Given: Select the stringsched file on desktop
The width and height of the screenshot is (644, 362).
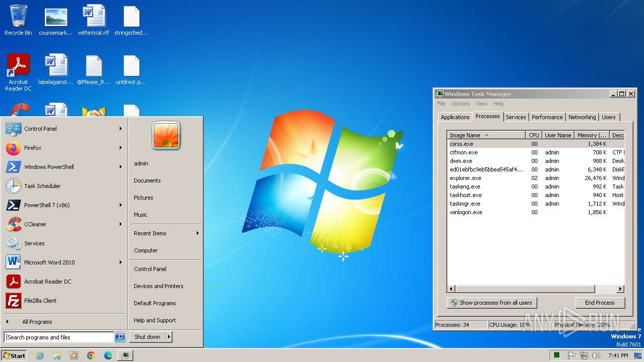Looking at the screenshot, I should (x=131, y=20).
